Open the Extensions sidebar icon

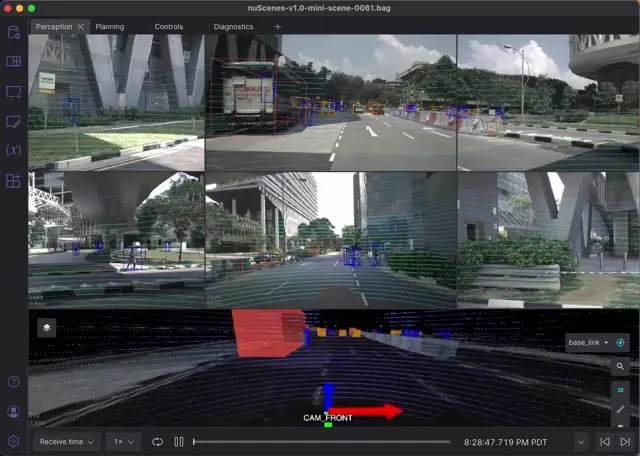(13, 181)
